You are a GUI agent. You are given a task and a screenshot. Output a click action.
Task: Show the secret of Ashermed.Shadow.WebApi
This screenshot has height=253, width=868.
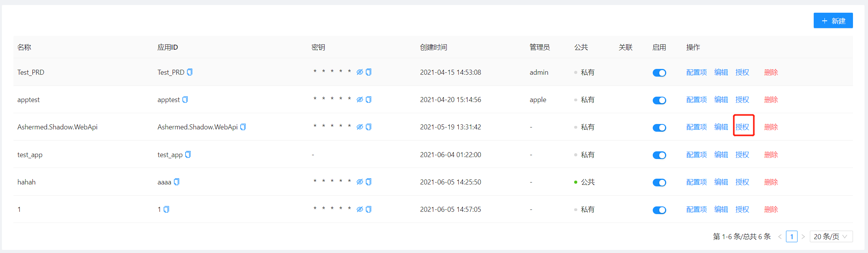pyautogui.click(x=360, y=127)
